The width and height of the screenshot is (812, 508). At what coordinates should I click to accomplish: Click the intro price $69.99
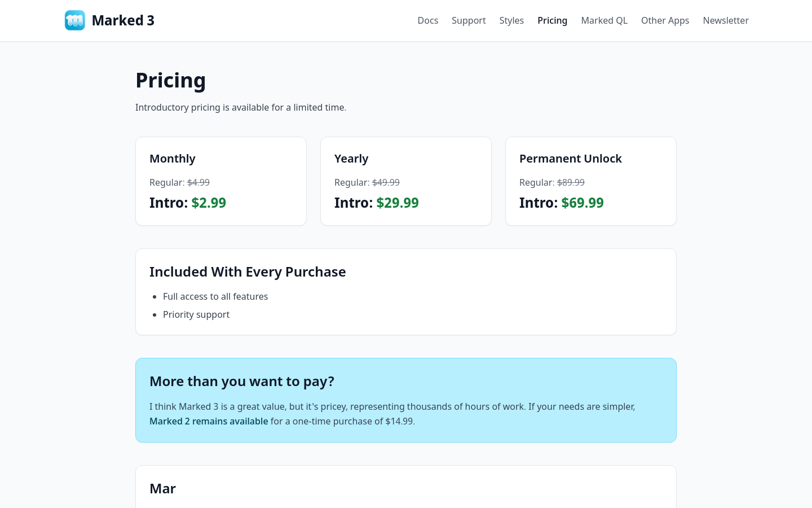click(x=582, y=203)
